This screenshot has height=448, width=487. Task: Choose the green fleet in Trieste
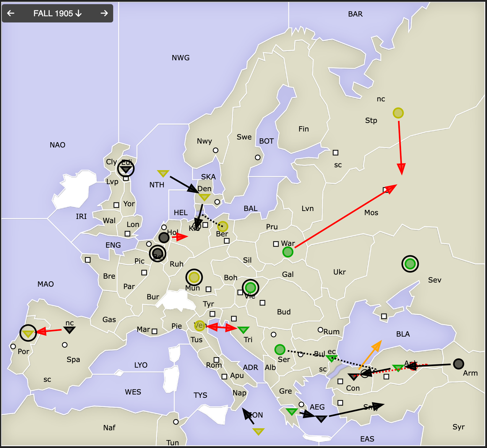tap(243, 329)
